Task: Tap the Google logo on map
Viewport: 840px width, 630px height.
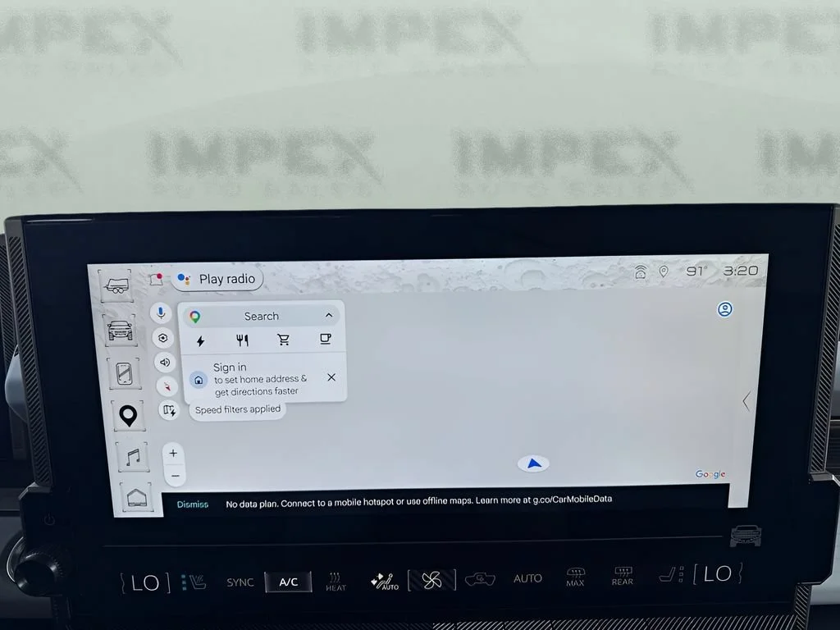Action: pos(710,474)
